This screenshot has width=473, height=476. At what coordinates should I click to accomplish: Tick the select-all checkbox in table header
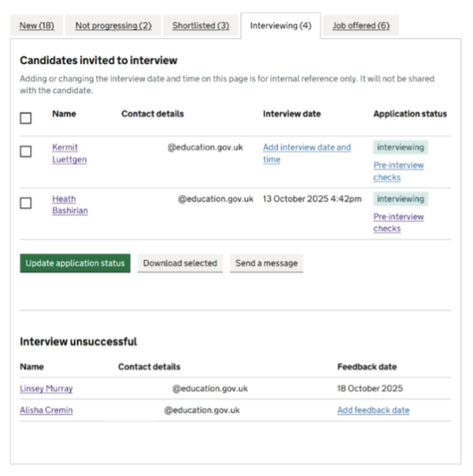[x=26, y=118]
